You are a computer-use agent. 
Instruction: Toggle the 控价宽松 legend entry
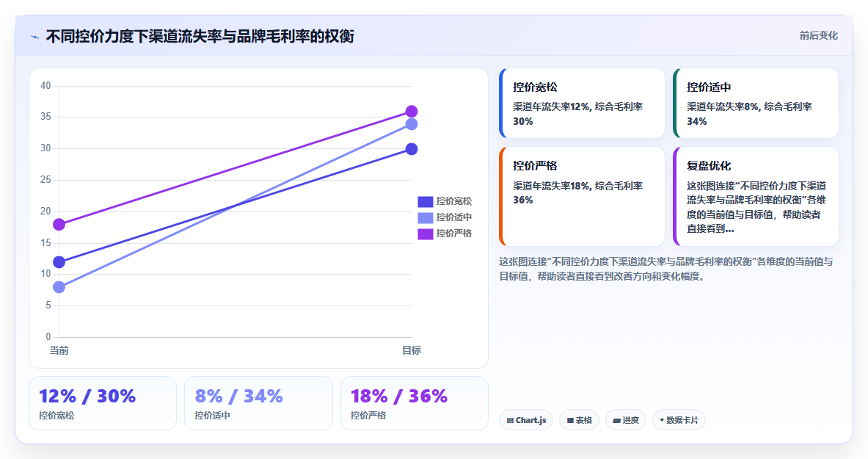pyautogui.click(x=445, y=201)
